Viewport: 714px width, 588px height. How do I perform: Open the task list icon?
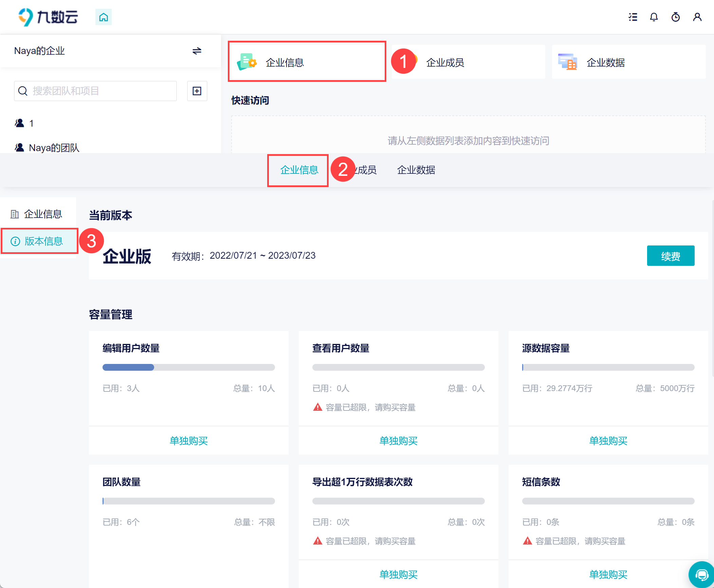(x=633, y=17)
